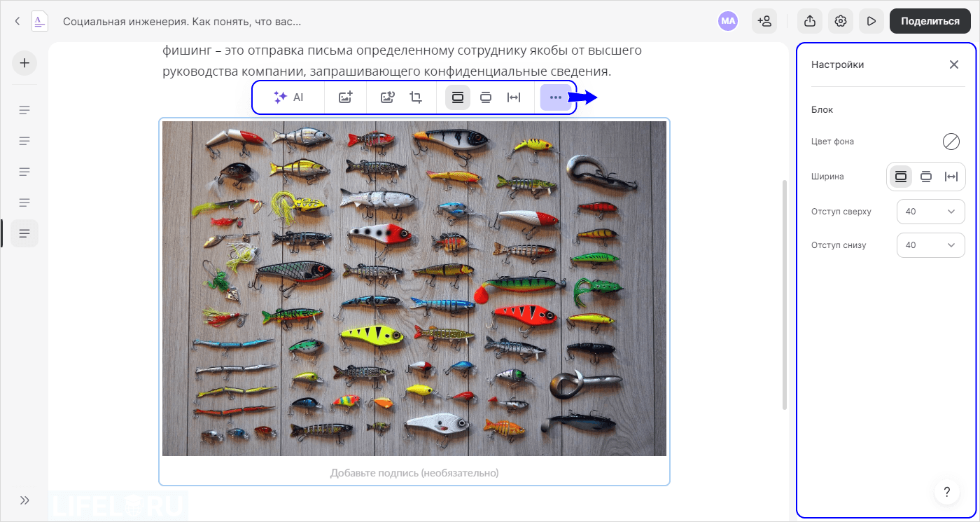Open document settings with the gear icon

click(x=841, y=21)
